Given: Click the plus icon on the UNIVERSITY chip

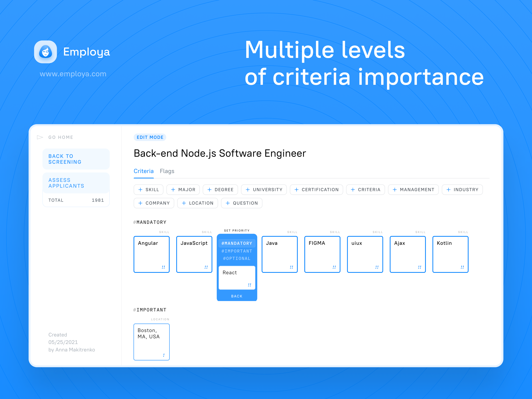Looking at the screenshot, I should [x=248, y=190].
